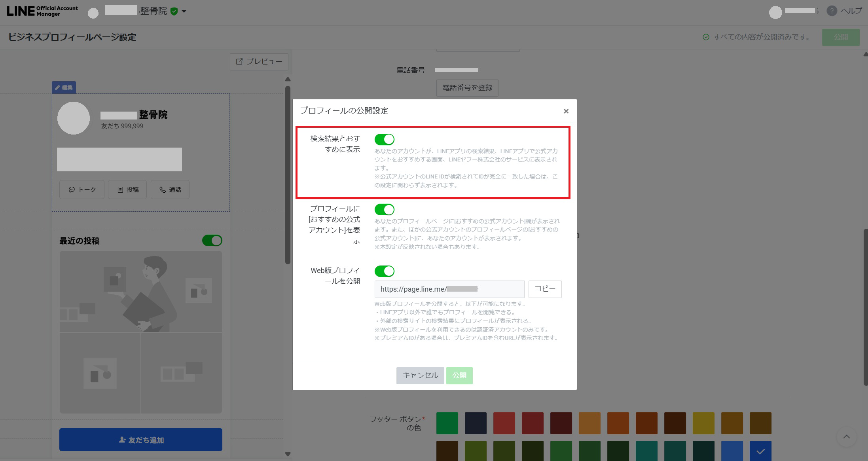The width and height of the screenshot is (868, 461).
Task: Click the 通話 call button
Action: 170,190
